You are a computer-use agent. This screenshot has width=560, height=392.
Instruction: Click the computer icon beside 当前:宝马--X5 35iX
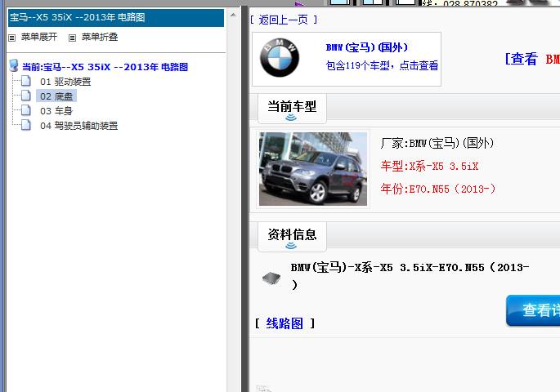(14, 66)
